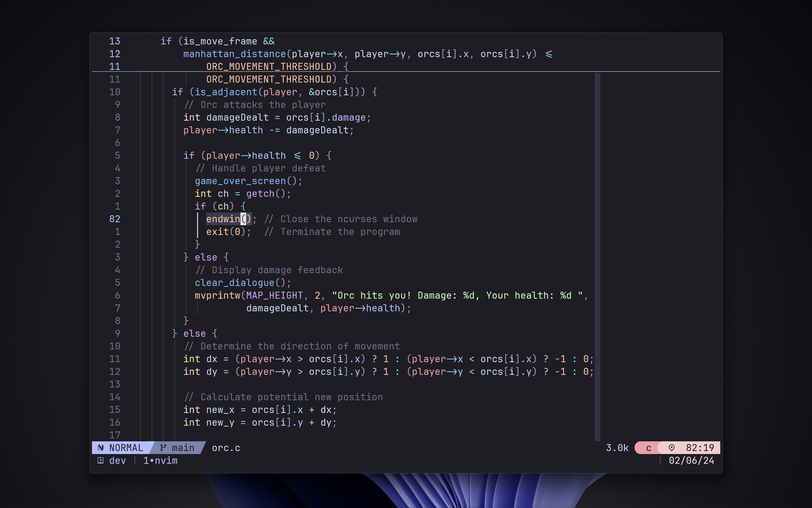Click the 02/06/24 date in status bar
The height and width of the screenshot is (508, 812).
tap(691, 461)
